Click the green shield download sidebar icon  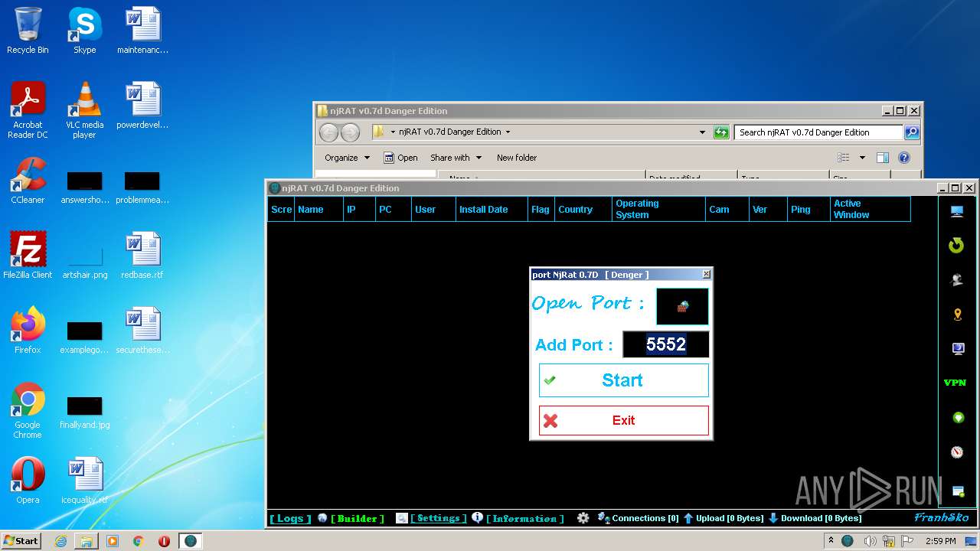(x=957, y=418)
